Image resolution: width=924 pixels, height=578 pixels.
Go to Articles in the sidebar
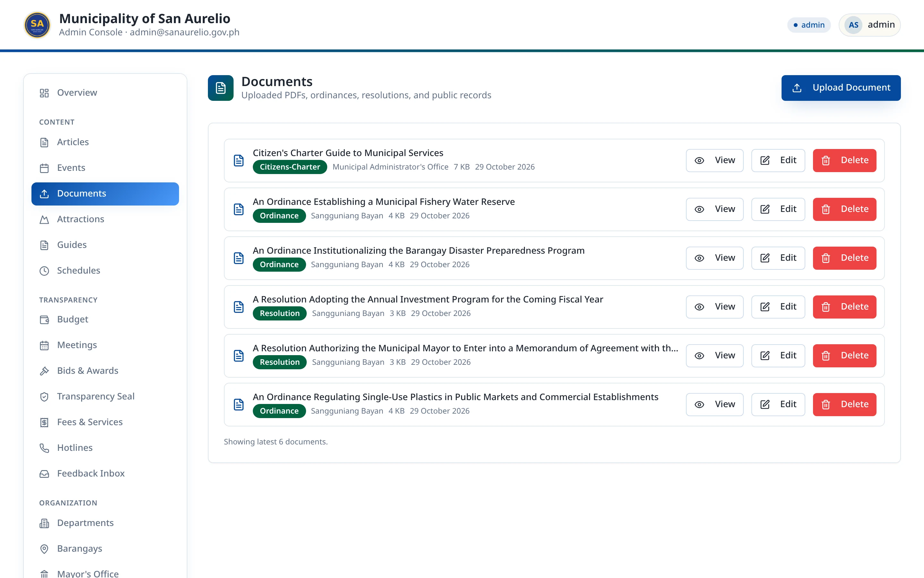pos(105,142)
